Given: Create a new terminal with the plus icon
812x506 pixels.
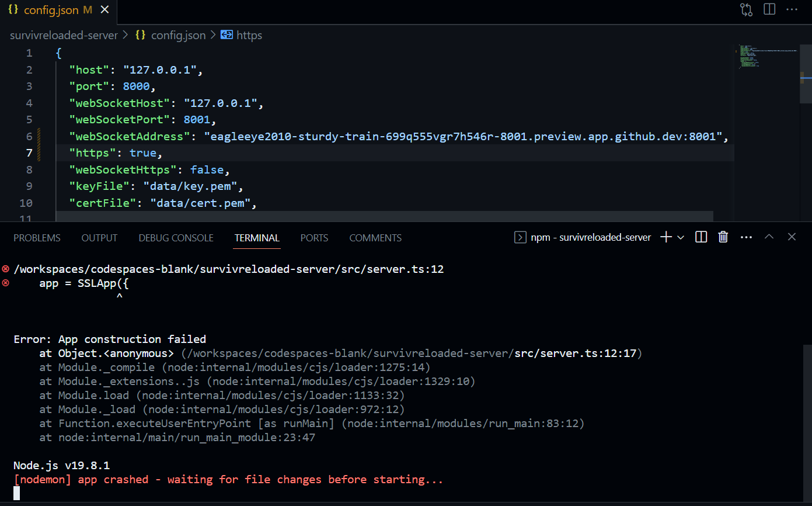Looking at the screenshot, I should (665, 237).
